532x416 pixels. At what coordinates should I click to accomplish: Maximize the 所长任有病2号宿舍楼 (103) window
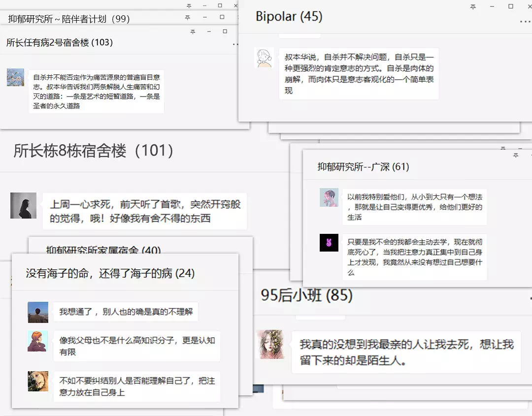pos(225,31)
